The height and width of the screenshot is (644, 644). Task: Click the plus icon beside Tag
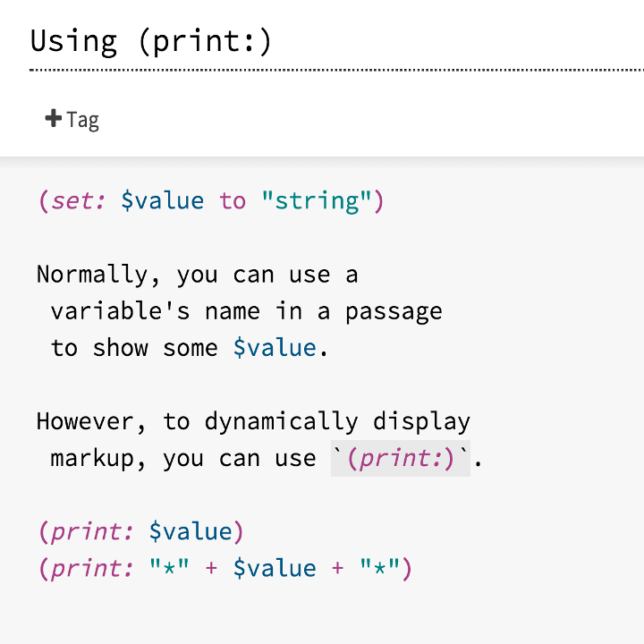pyautogui.click(x=53, y=119)
